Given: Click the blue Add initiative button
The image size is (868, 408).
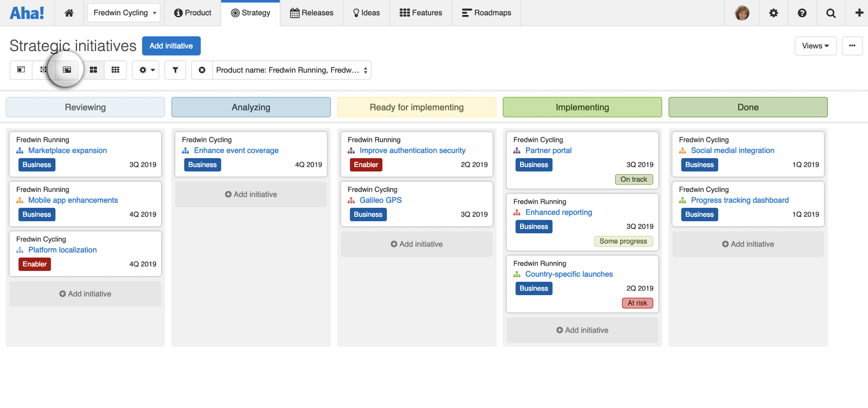Looking at the screenshot, I should [x=171, y=46].
